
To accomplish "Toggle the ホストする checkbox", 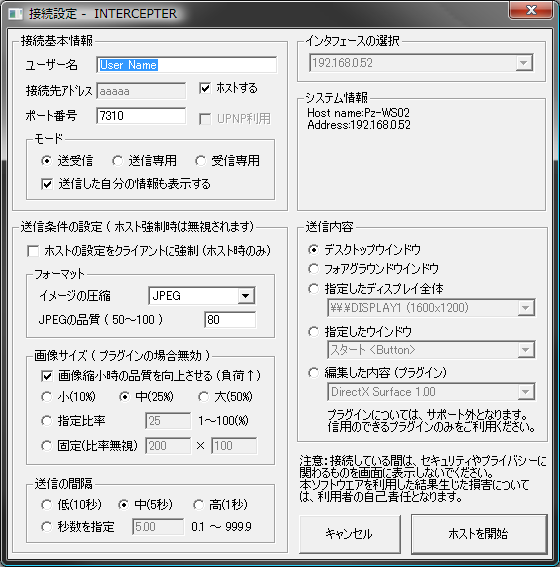I will tap(205, 88).
